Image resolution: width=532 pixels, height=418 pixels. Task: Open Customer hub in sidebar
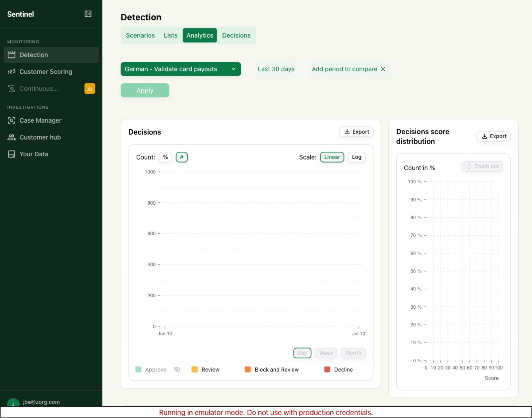coord(51,137)
